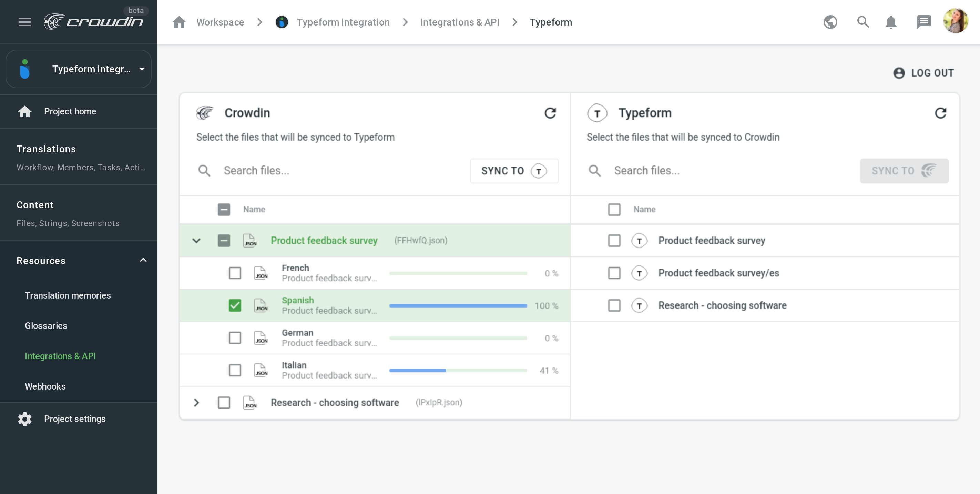
Task: Go to Integrations & API breadcrumb link
Action: click(x=460, y=22)
